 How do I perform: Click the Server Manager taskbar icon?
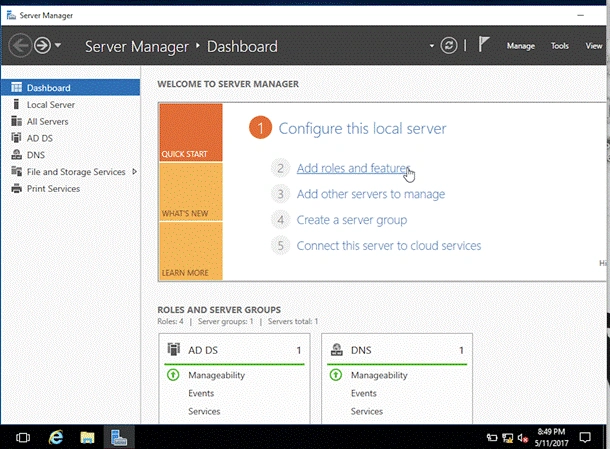(119, 437)
